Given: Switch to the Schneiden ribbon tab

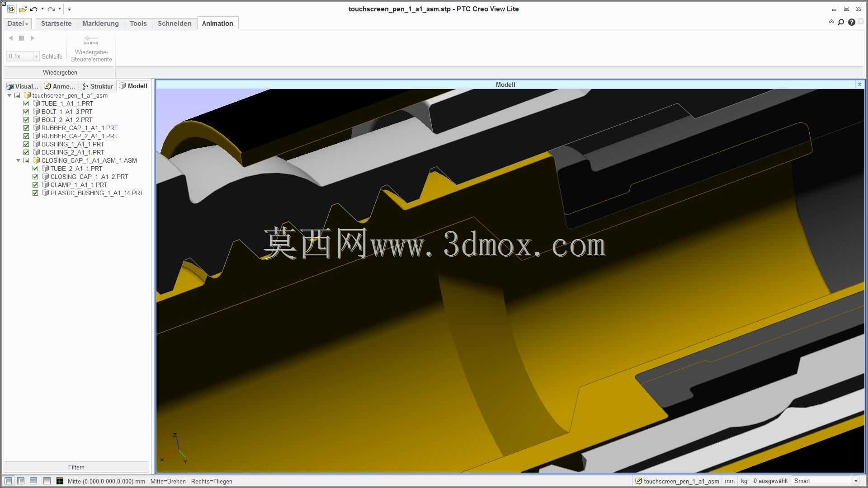Looking at the screenshot, I should click(x=175, y=23).
